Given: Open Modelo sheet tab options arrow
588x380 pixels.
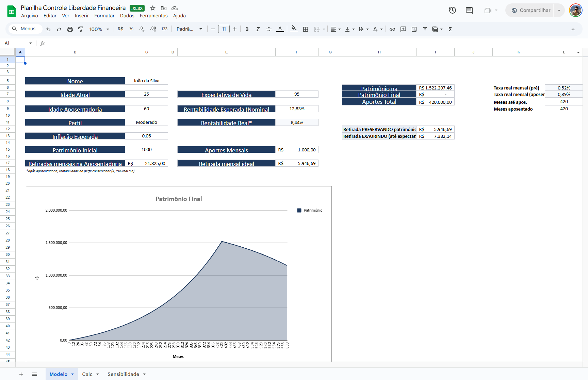Looking at the screenshot, I should tap(72, 374).
